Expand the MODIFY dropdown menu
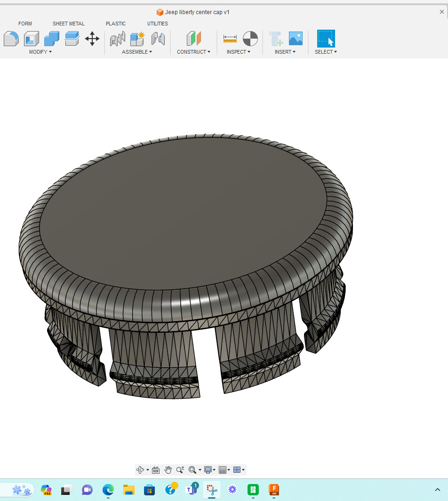This screenshot has height=501, width=448. tap(40, 52)
